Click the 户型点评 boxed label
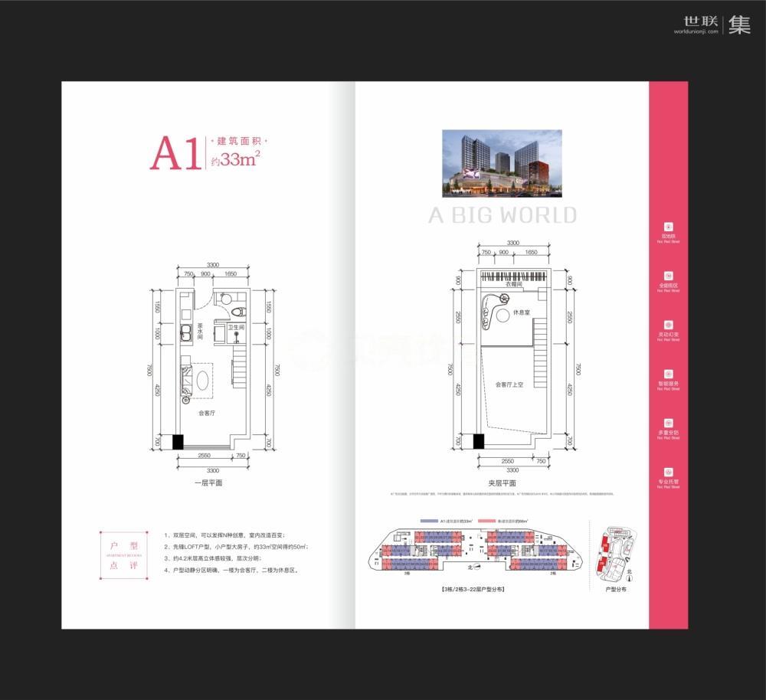This screenshot has height=700, width=766. pyautogui.click(x=123, y=554)
